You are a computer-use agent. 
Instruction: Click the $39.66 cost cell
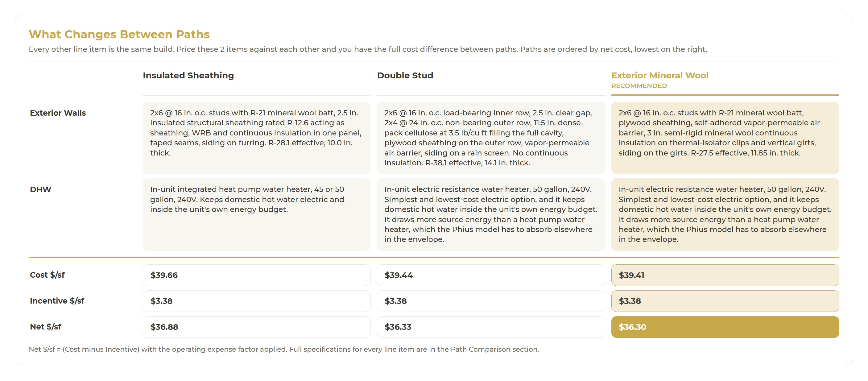pos(256,275)
